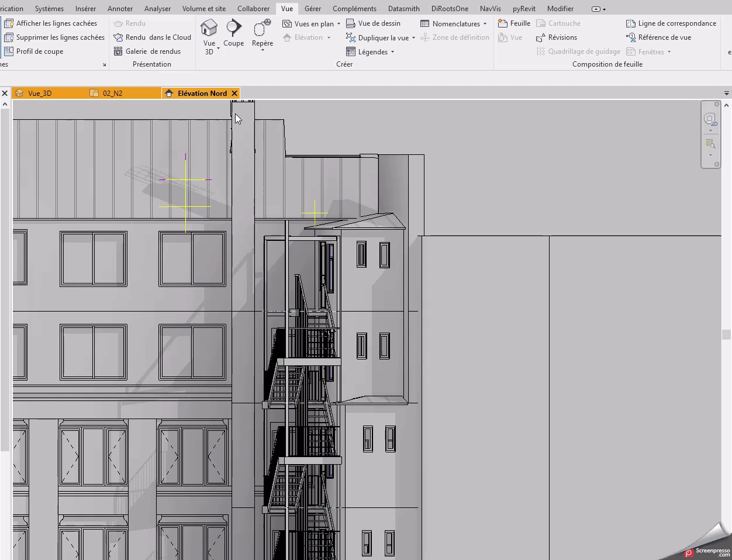Open Dupliquer la vue dropdown arrow
This screenshot has width=732, height=560.
tap(413, 38)
